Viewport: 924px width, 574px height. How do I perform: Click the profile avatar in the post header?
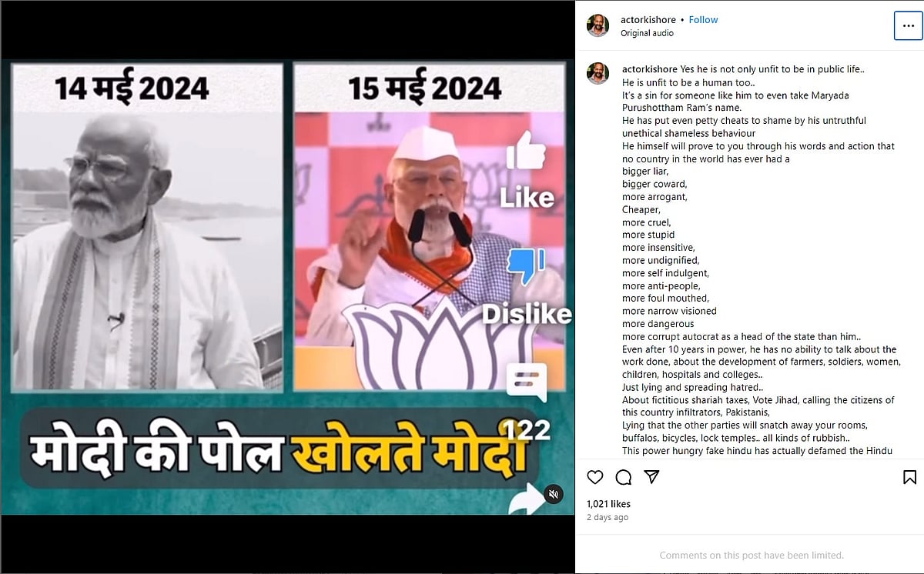point(598,25)
